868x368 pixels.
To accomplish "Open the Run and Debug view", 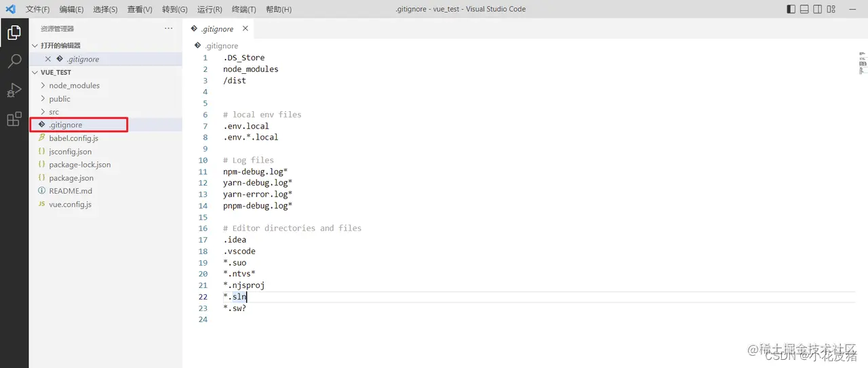I will click(14, 90).
